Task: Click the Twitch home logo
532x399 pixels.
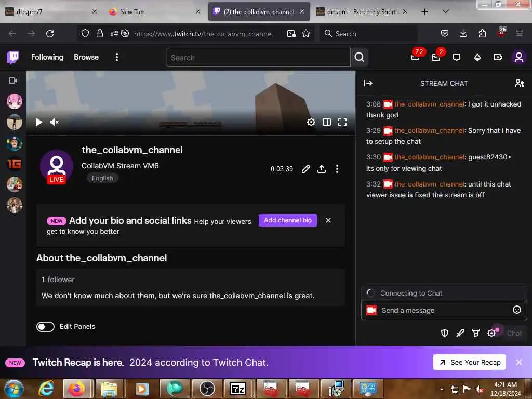Action: click(x=13, y=57)
